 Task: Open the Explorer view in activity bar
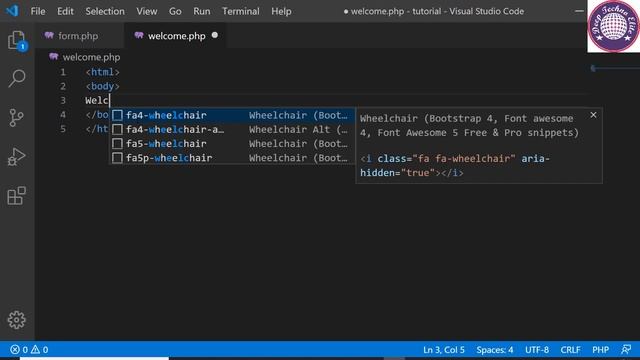pyautogui.click(x=17, y=40)
